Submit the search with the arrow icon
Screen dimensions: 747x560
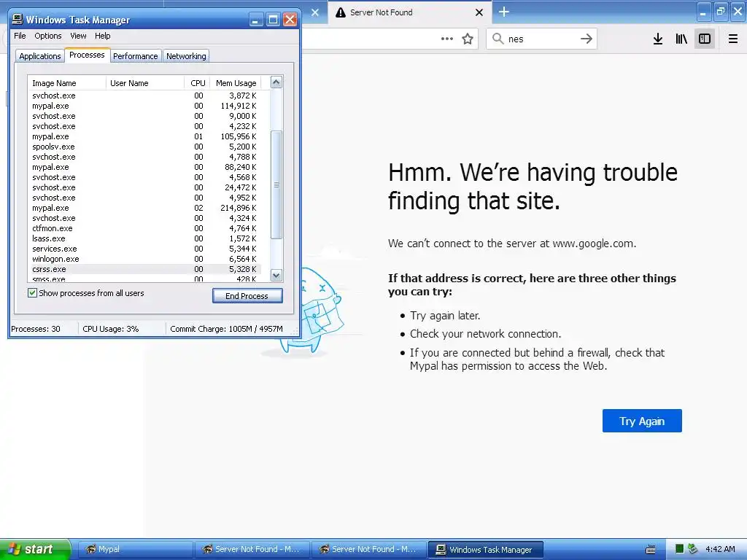[587, 39]
